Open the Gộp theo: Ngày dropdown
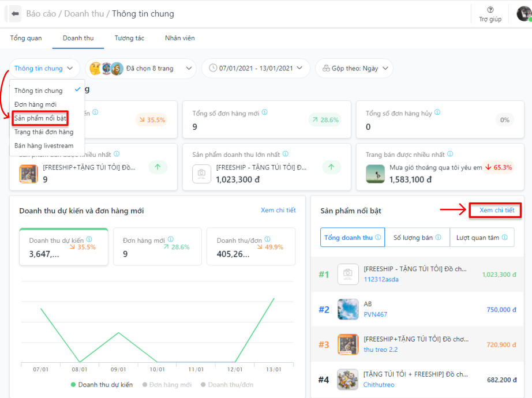532x398 pixels. click(354, 69)
